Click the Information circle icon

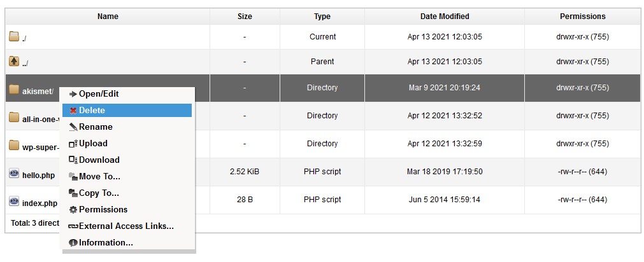click(73, 243)
